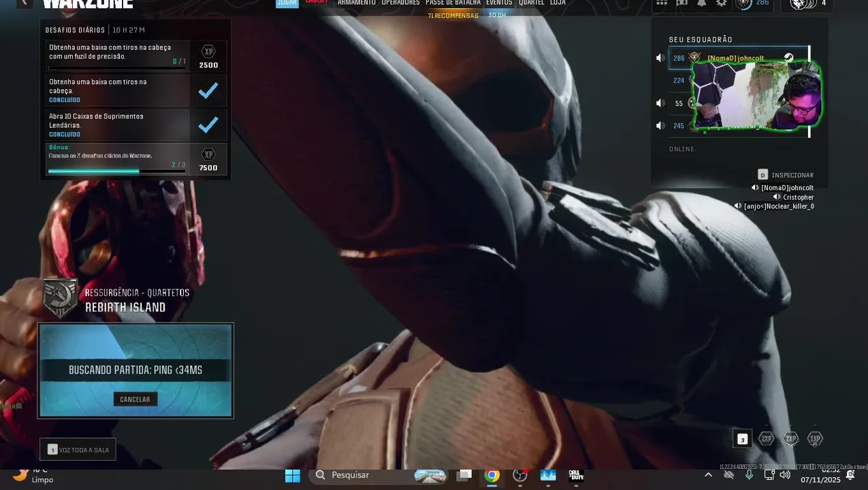Click the Steam platform icon on johncolt row
Viewport: 868px width, 490px height.
coord(788,58)
